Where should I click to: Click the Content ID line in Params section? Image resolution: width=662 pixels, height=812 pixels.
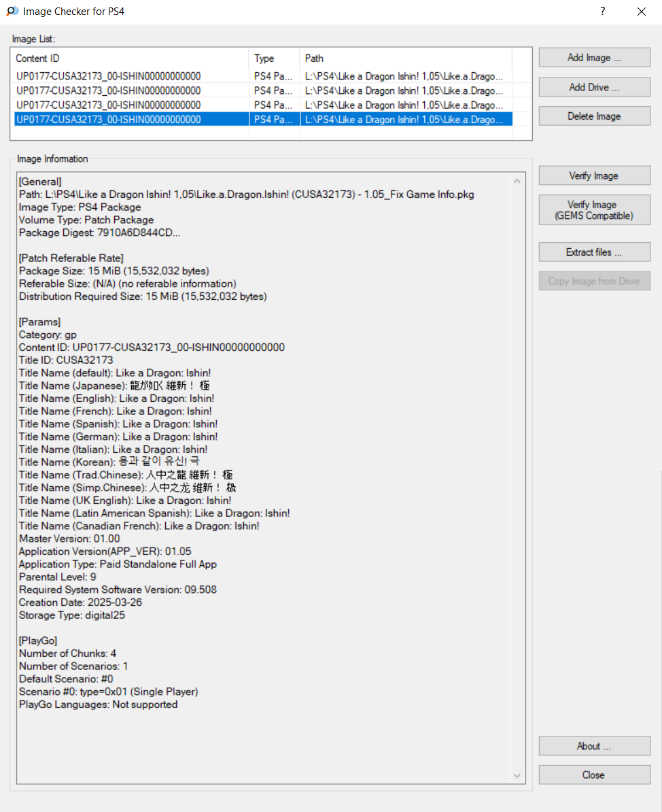(152, 348)
